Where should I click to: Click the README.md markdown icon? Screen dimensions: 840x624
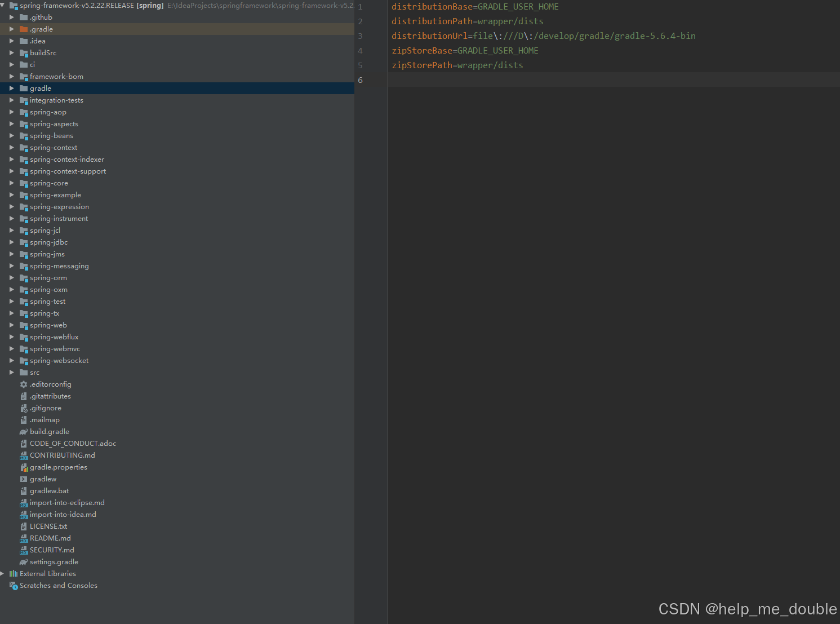pos(24,538)
